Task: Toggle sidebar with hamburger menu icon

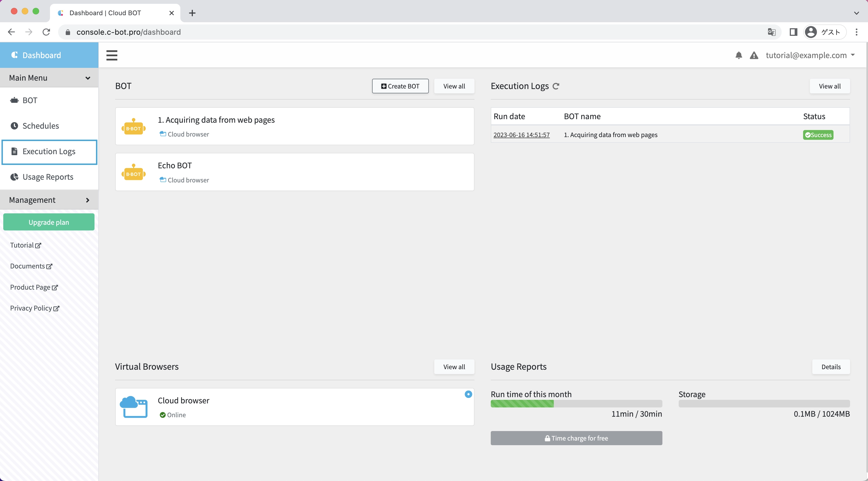Action: point(112,55)
